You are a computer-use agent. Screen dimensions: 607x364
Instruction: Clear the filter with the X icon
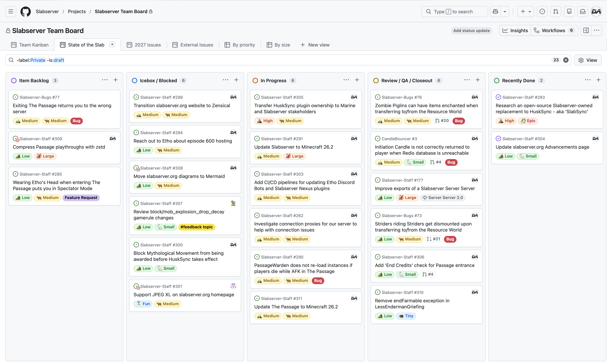click(566, 60)
